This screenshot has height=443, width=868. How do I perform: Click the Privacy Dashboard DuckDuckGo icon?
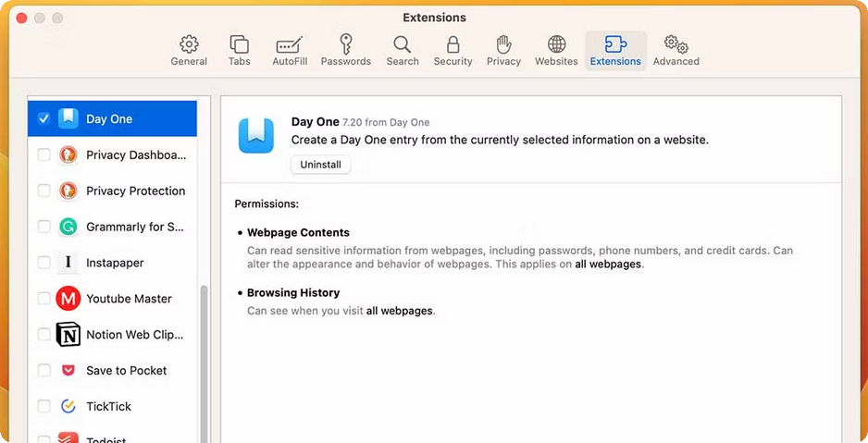click(x=68, y=154)
